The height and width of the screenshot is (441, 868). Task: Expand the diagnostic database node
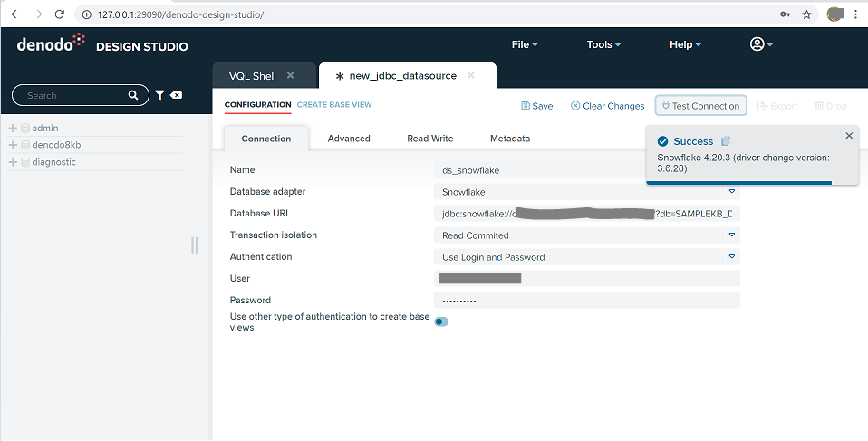coord(13,162)
